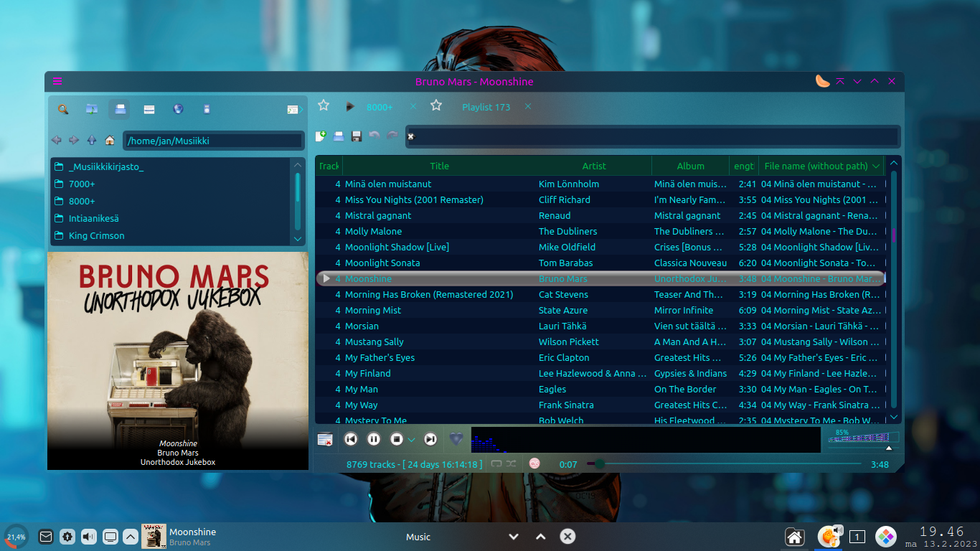Star the 8000+ playlist as favorite

[x=324, y=105]
